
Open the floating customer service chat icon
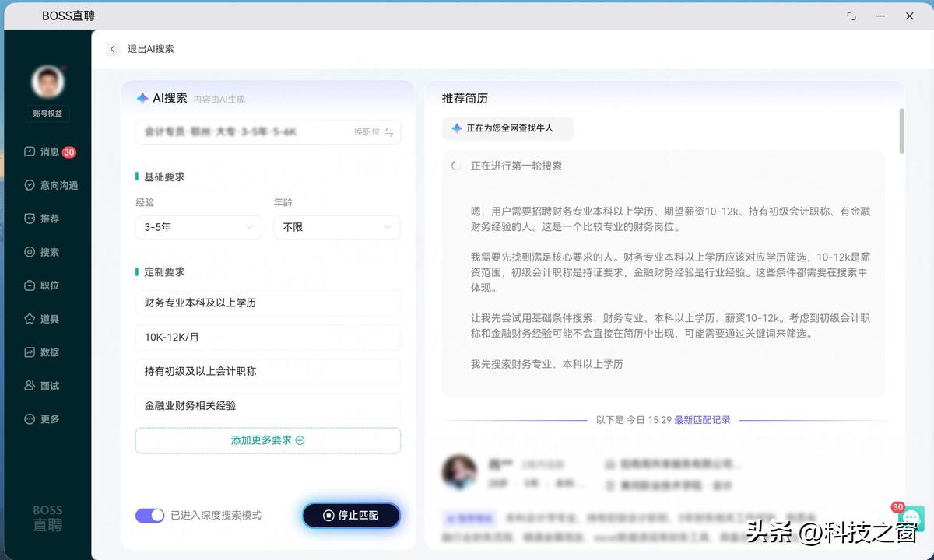pos(911,518)
